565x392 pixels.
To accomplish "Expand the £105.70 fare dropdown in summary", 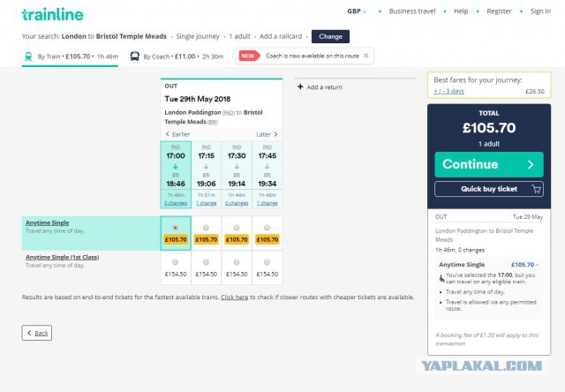I will 524,265.
